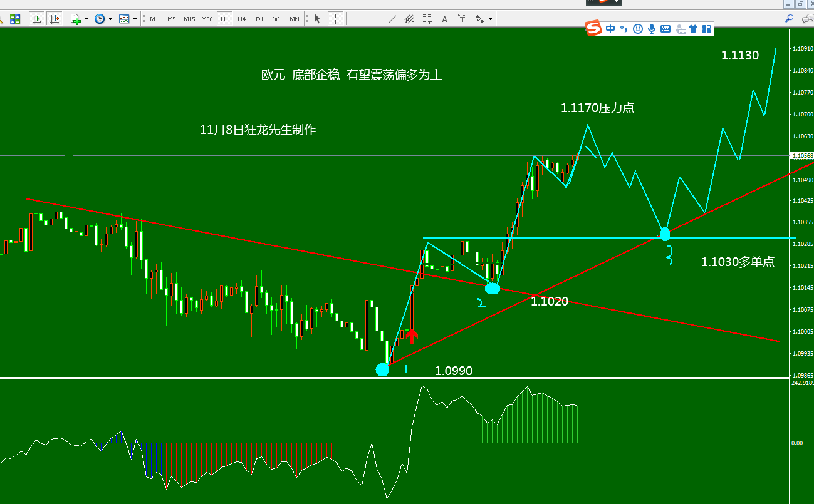
Task: Pick the text 'A' annotation tool
Action: pyautogui.click(x=445, y=19)
